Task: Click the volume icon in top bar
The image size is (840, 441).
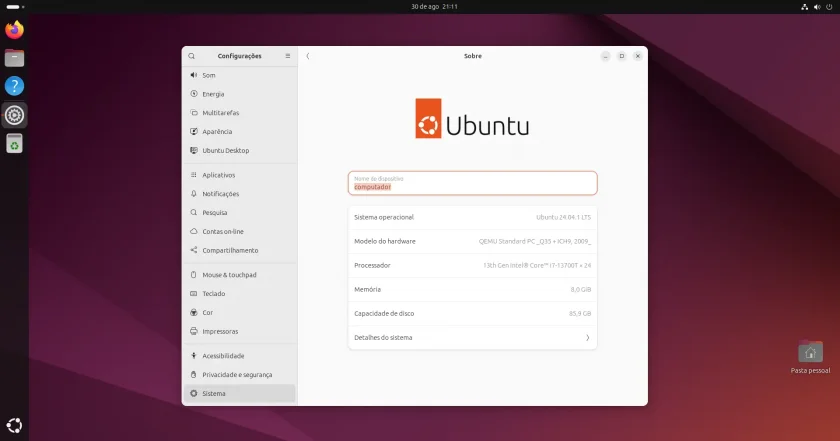Action: click(817, 7)
